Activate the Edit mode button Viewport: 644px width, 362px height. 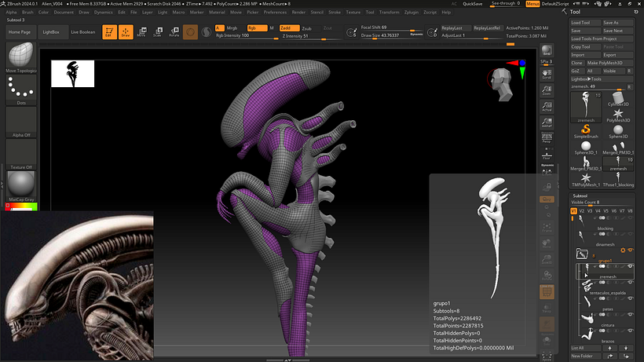(109, 31)
